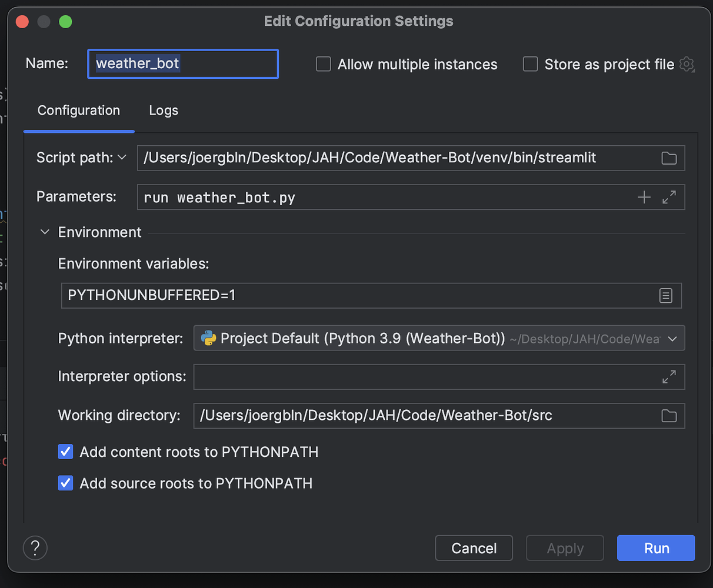
Task: Open the Script path type dropdown
Action: [122, 158]
